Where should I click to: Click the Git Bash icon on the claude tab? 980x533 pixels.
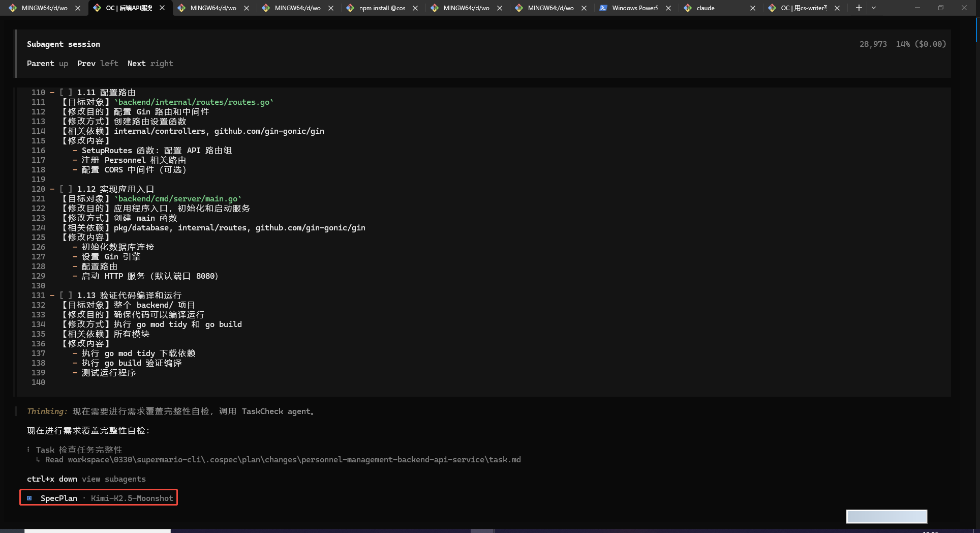pos(688,8)
